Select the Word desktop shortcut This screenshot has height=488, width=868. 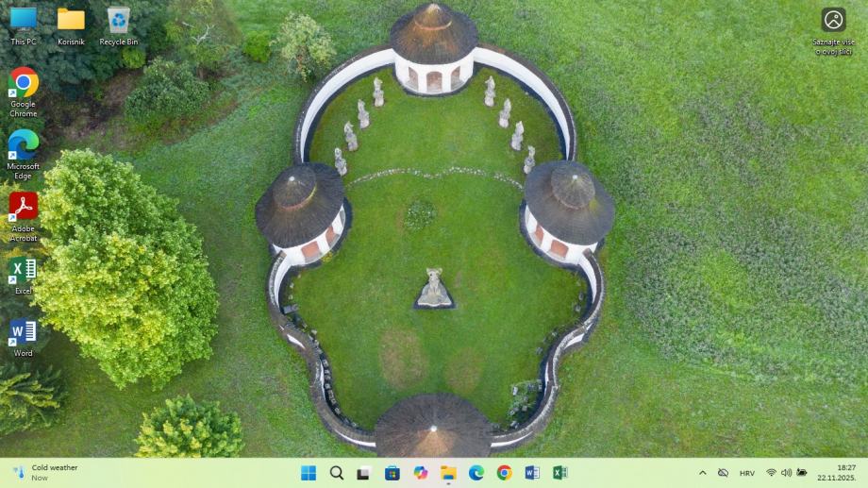point(24,337)
